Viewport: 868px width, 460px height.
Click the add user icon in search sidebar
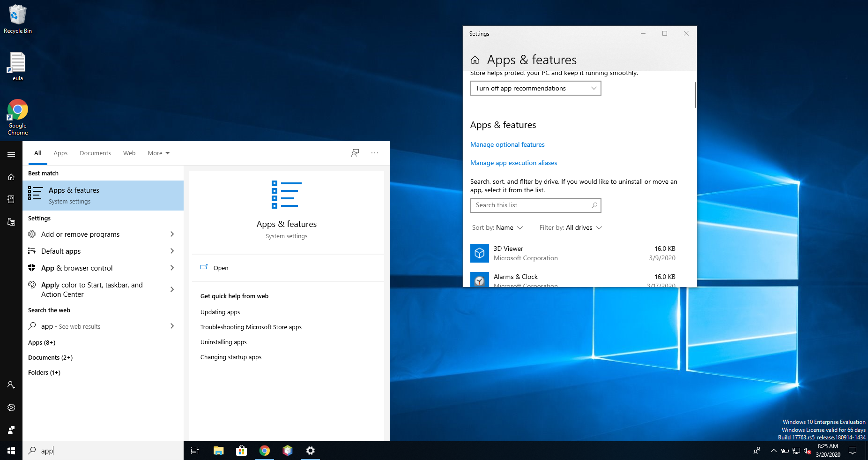click(x=11, y=385)
